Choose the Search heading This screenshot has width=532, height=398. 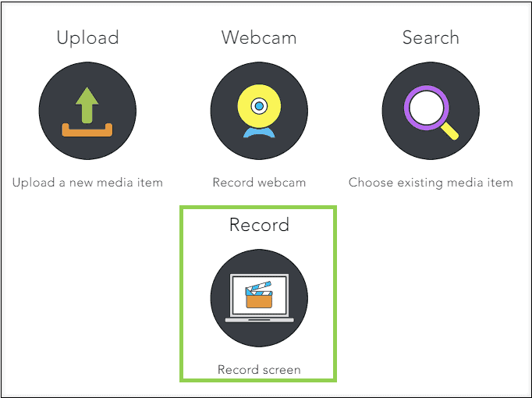pyautogui.click(x=431, y=37)
